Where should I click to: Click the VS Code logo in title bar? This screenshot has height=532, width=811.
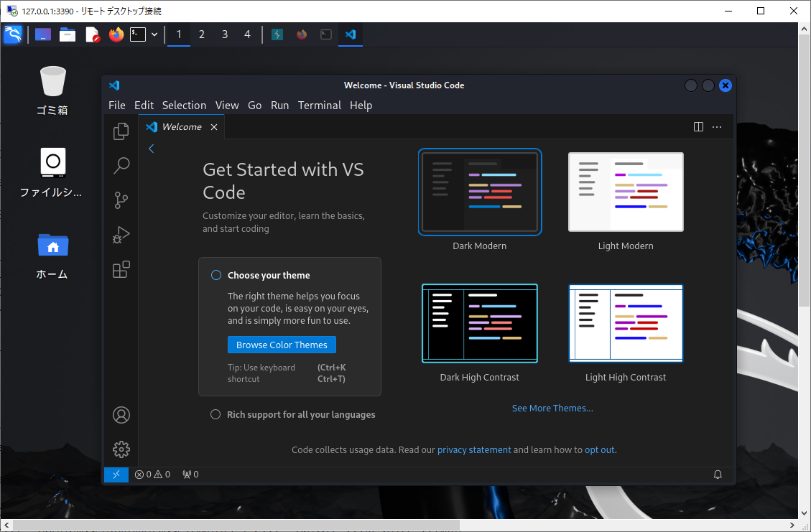pyautogui.click(x=114, y=85)
